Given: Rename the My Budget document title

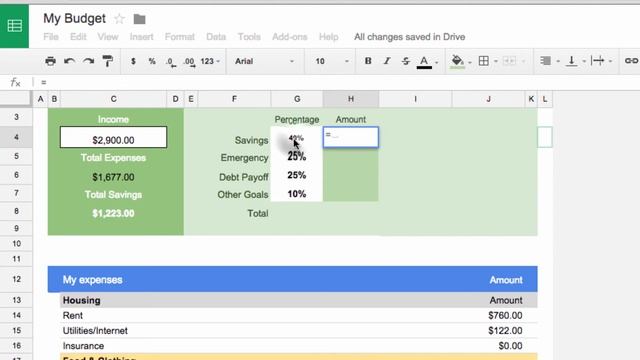Looking at the screenshot, I should 74,18.
